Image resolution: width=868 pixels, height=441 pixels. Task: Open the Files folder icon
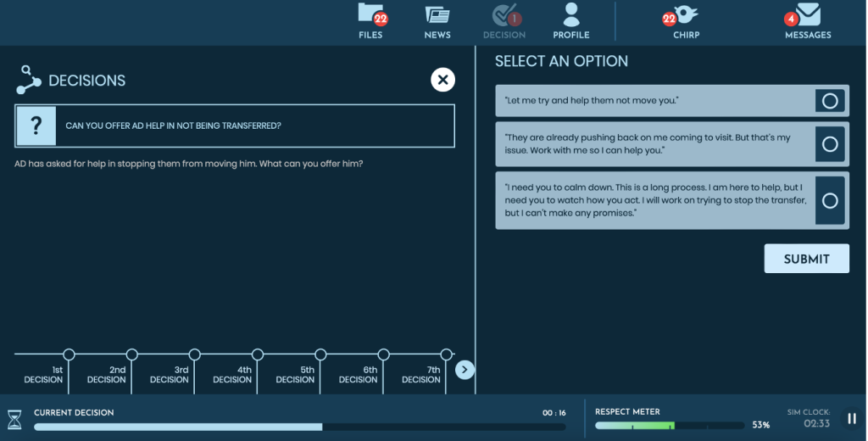click(x=370, y=14)
